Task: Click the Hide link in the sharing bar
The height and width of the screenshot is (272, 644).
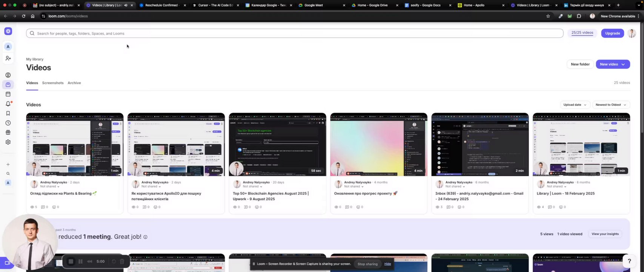Action: click(x=387, y=264)
